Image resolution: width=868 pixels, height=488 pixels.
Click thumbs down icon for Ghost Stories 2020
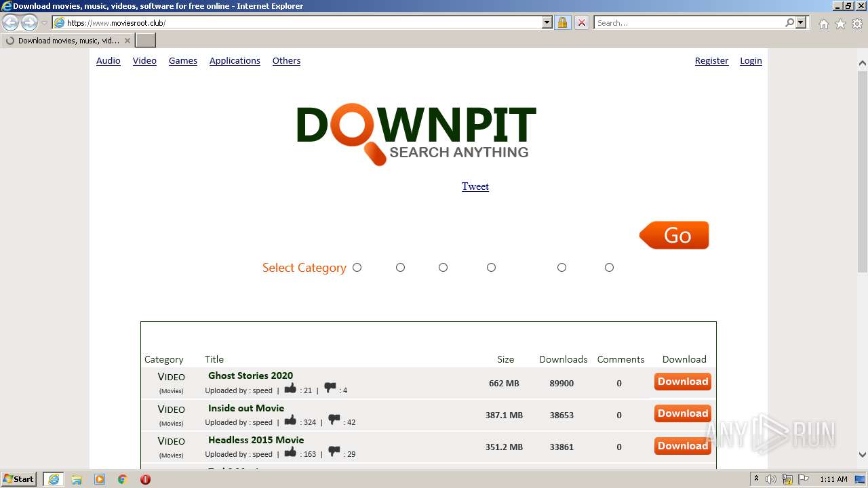tap(330, 388)
